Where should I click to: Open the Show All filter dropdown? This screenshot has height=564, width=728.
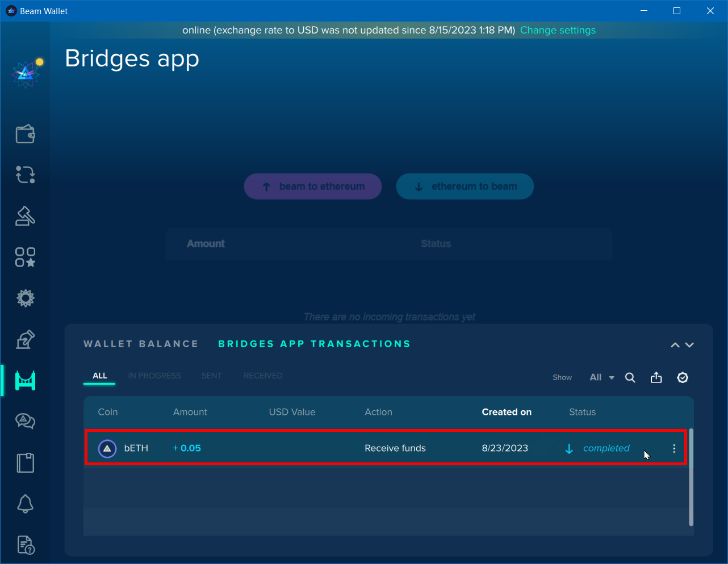601,377
